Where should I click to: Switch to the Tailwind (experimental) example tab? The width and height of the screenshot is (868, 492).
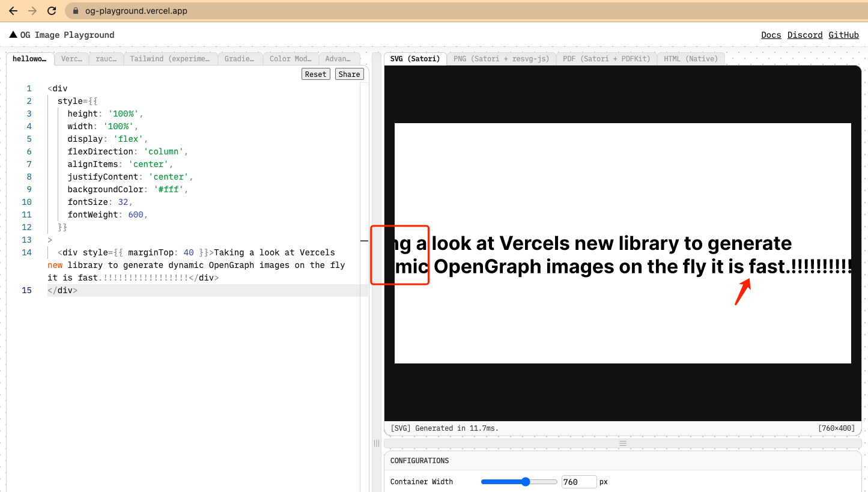click(171, 58)
